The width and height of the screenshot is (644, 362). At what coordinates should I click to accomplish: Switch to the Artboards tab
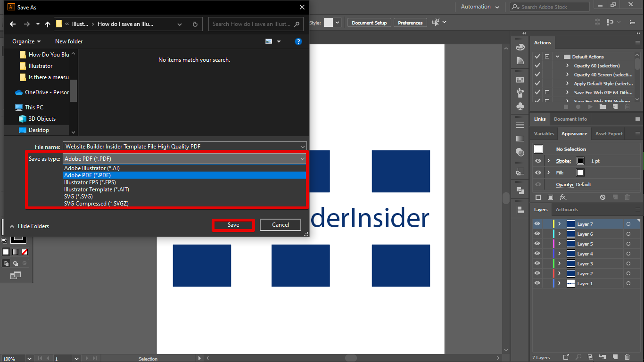tap(566, 210)
